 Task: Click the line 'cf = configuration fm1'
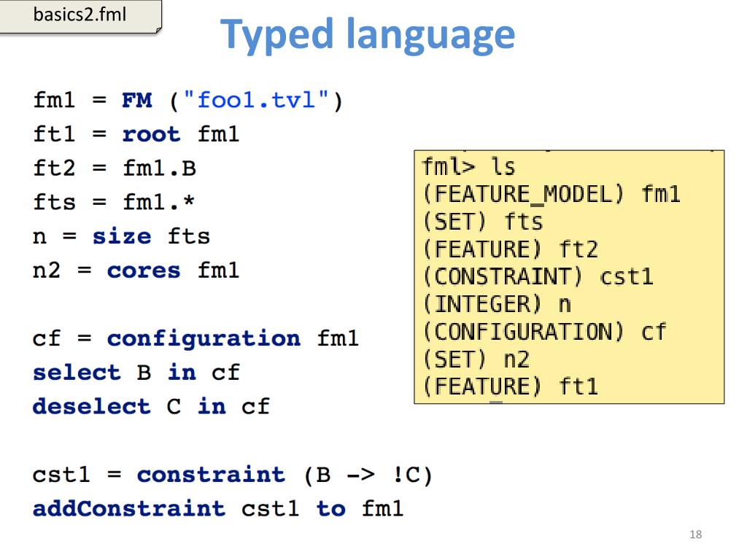pyautogui.click(x=196, y=339)
